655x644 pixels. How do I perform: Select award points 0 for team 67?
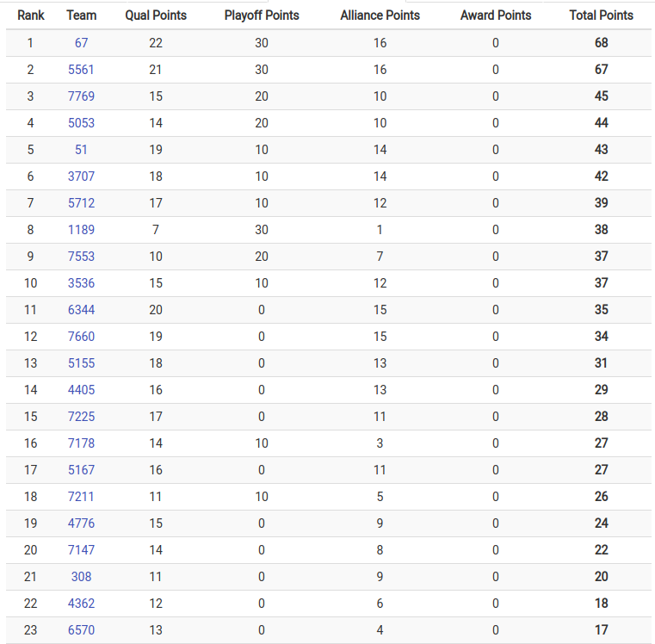496,43
